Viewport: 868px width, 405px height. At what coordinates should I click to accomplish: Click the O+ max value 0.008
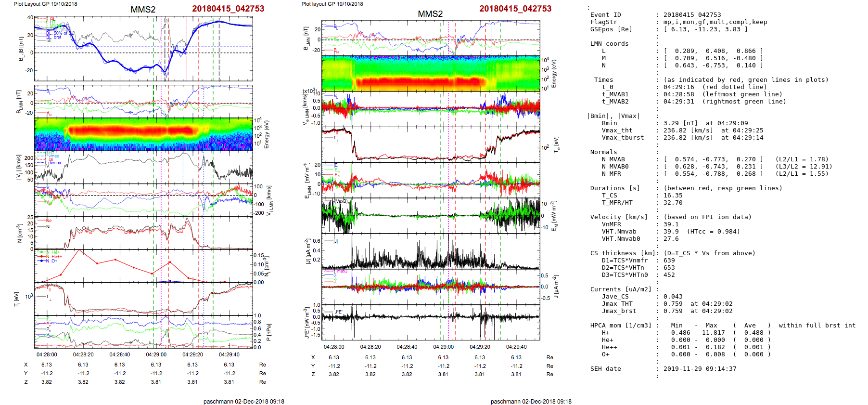coord(715,354)
